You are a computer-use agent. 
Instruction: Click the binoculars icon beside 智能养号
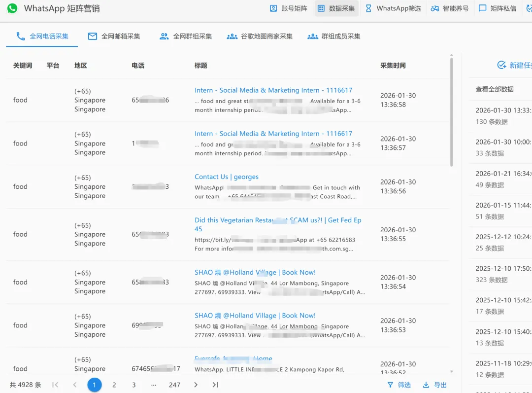434,8
